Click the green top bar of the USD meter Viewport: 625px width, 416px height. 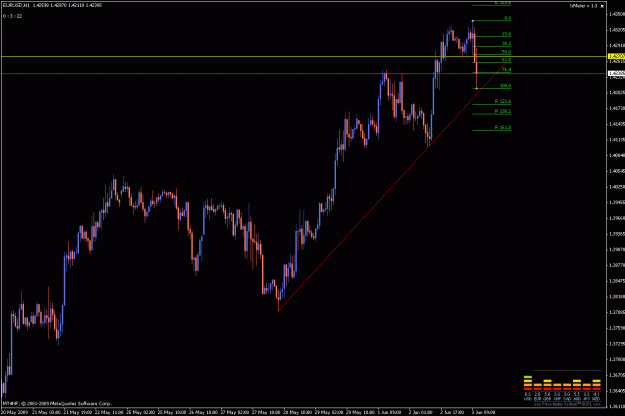click(528, 377)
